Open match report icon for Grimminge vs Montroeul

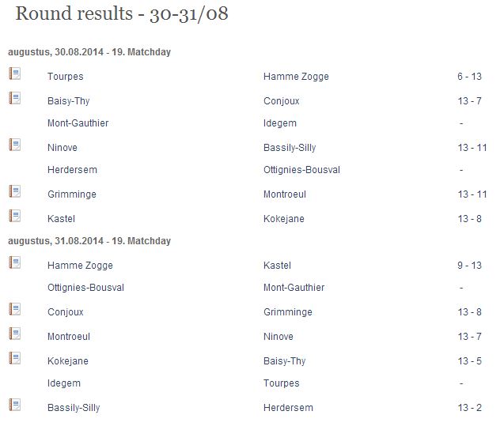[x=15, y=191]
